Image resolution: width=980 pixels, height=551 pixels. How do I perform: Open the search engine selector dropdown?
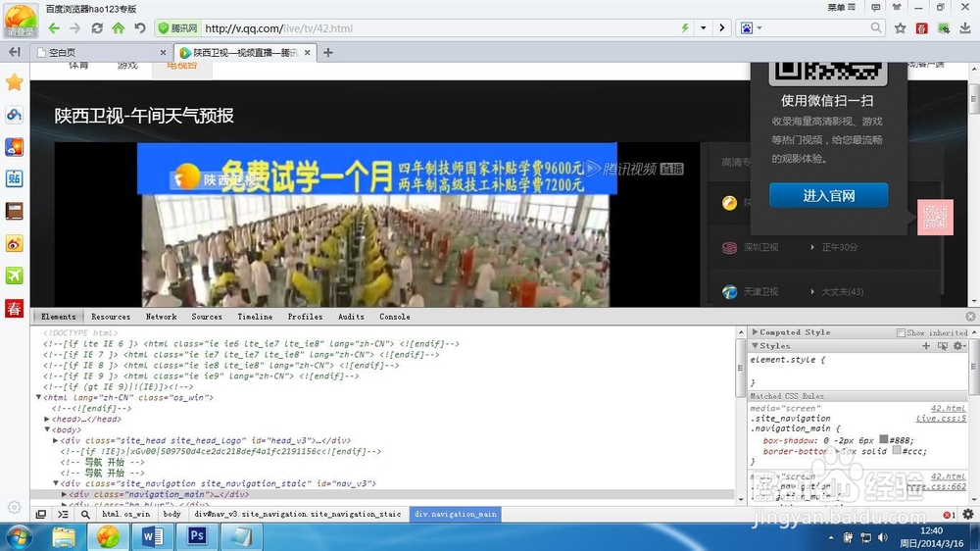pyautogui.click(x=759, y=28)
